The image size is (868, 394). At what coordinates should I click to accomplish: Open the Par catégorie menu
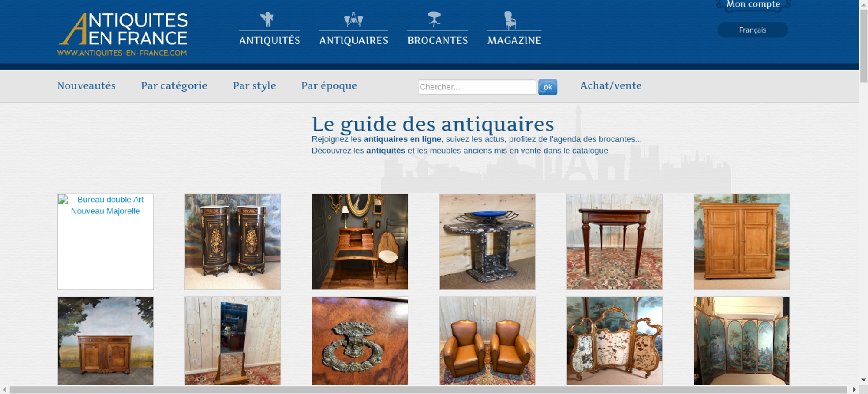174,85
